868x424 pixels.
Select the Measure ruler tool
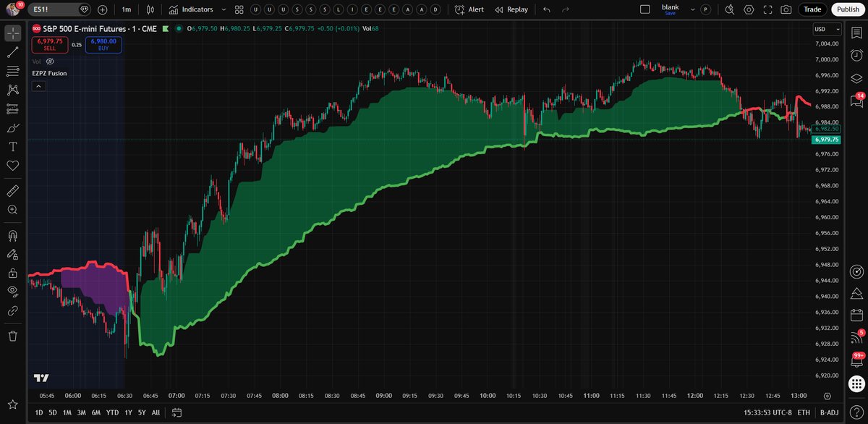pyautogui.click(x=12, y=190)
